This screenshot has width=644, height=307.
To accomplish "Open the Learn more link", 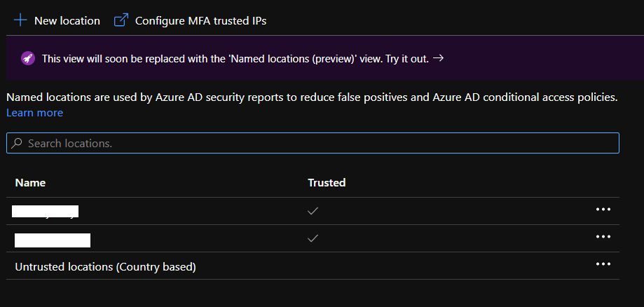I will [x=34, y=113].
